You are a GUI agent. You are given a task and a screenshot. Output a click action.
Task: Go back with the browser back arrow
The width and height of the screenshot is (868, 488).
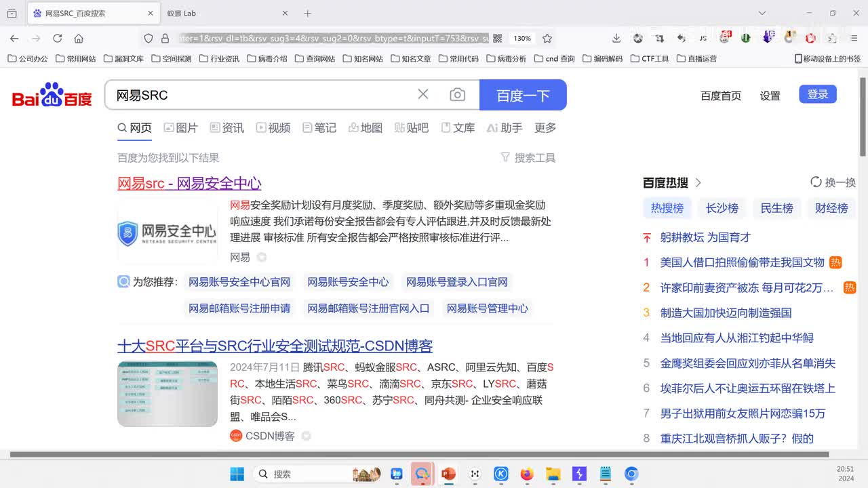tap(14, 39)
